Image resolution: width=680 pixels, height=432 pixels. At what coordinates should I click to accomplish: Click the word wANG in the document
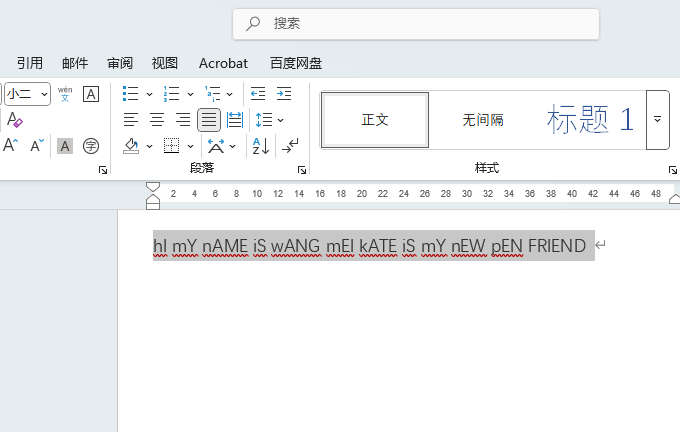pos(296,246)
